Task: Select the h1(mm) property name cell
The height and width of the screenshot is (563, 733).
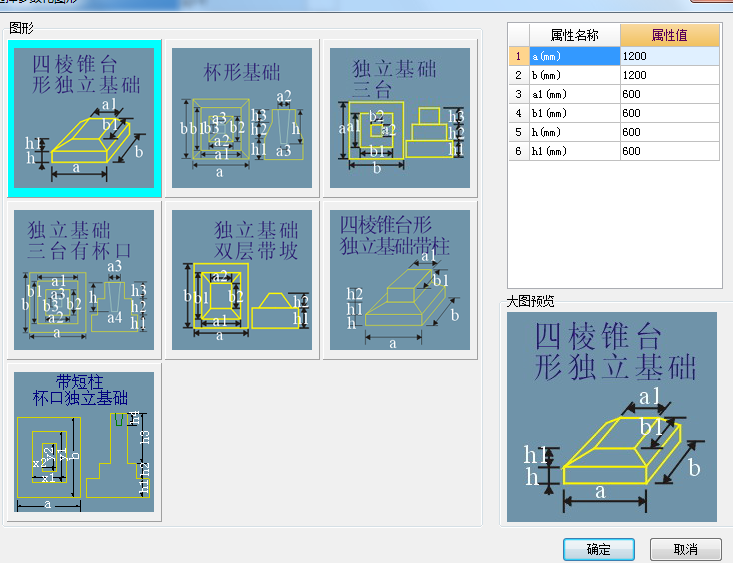Action: click(x=575, y=151)
